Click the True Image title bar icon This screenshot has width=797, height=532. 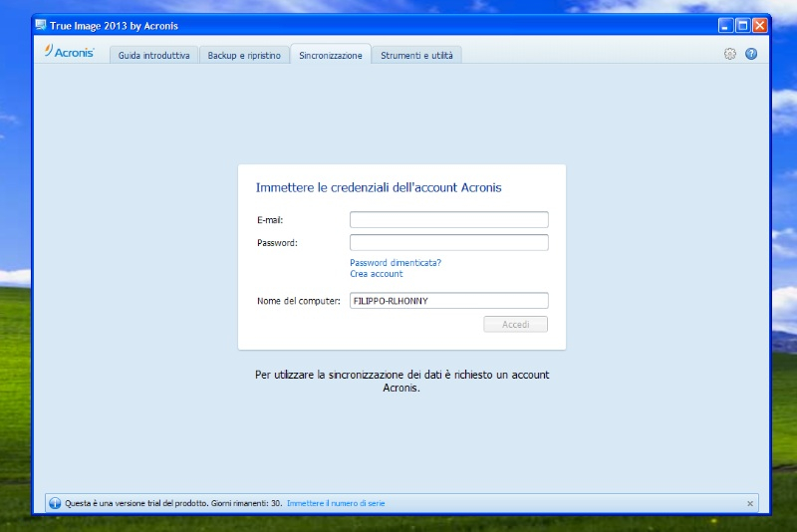tap(41, 25)
